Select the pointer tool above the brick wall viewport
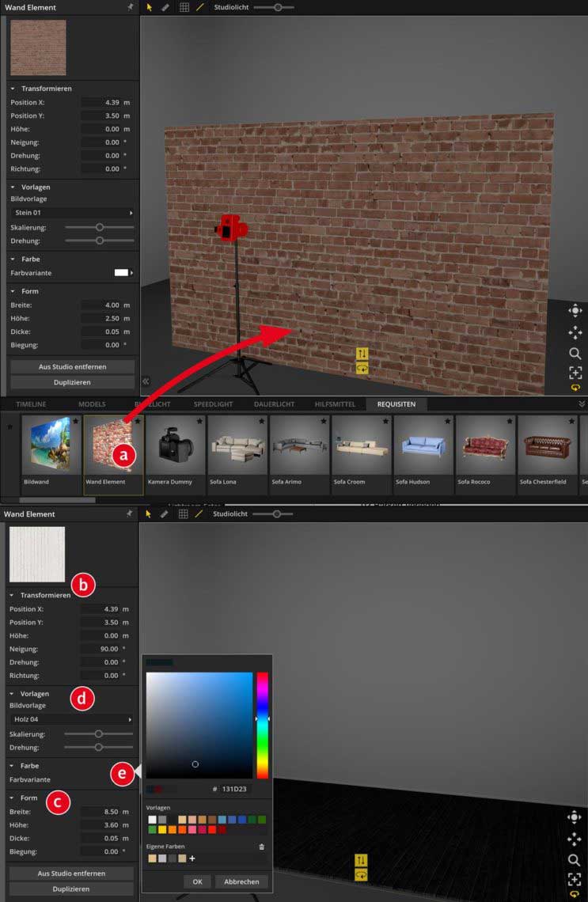 click(x=150, y=7)
